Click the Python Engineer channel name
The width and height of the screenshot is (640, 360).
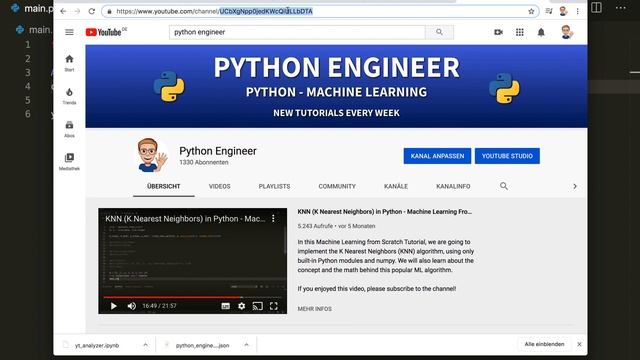(x=218, y=151)
